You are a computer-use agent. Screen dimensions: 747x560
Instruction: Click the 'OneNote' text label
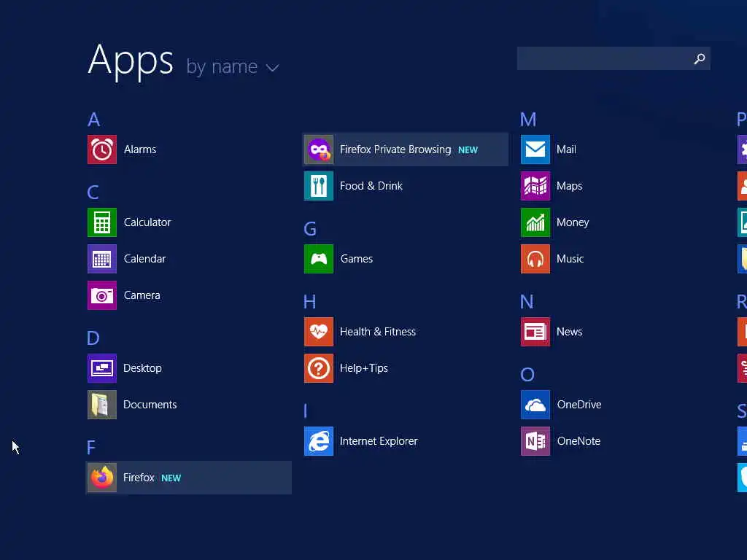578,441
